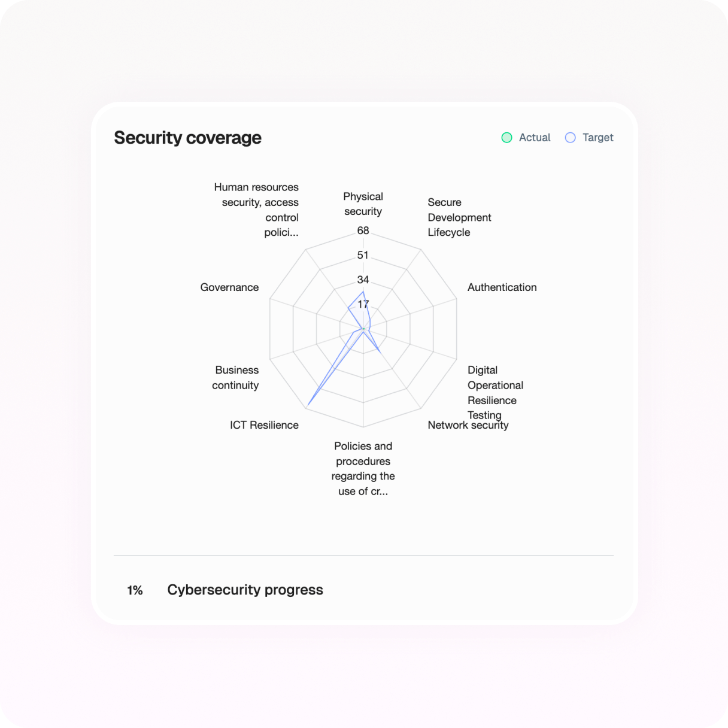Click the ICT Resilience target data point

coord(307,407)
